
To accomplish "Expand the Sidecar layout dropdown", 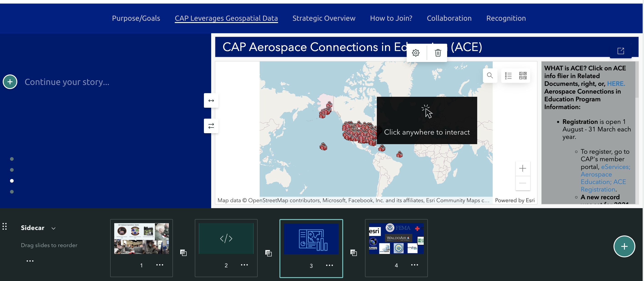I will click(53, 228).
